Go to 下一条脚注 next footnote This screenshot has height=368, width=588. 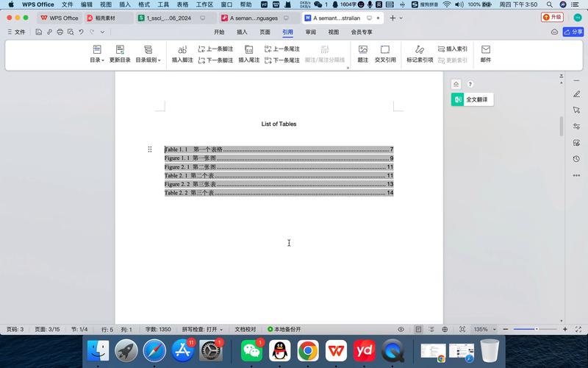pyautogui.click(x=215, y=60)
